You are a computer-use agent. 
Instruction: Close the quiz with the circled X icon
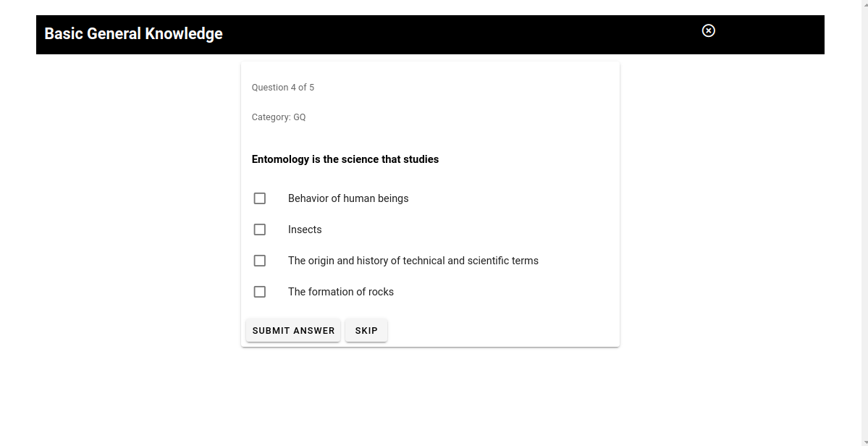point(708,31)
